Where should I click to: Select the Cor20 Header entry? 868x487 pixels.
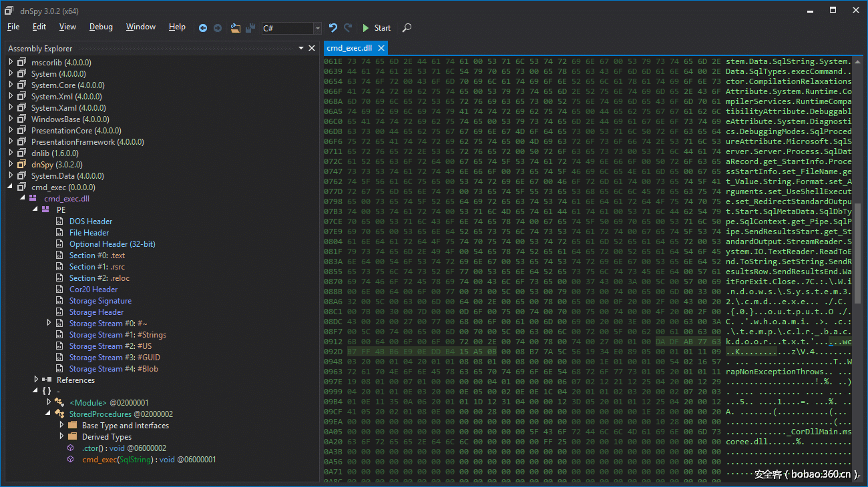[x=93, y=289]
